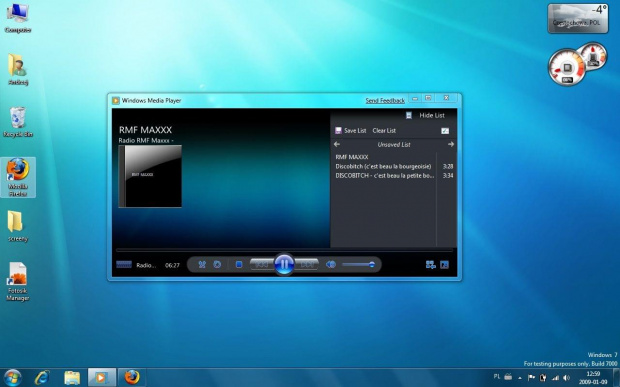The width and height of the screenshot is (620, 387).
Task: Pause playback with the round pause button
Action: point(284,264)
